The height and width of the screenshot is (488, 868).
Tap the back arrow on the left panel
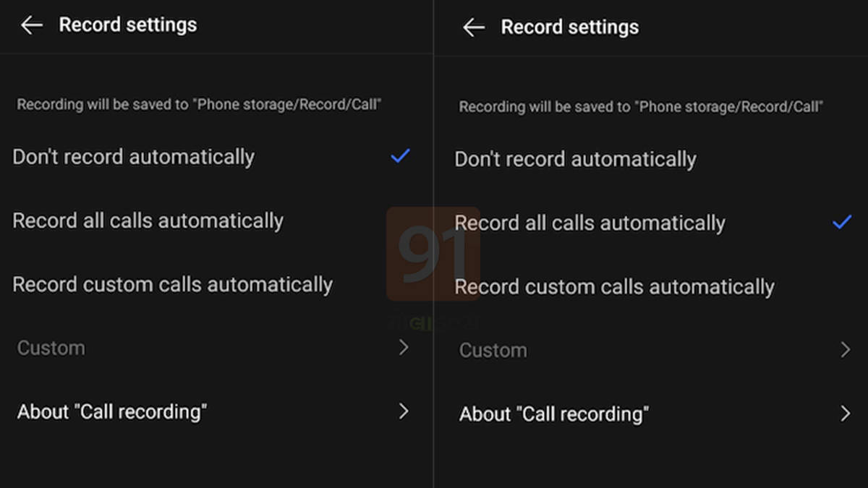pos(30,25)
